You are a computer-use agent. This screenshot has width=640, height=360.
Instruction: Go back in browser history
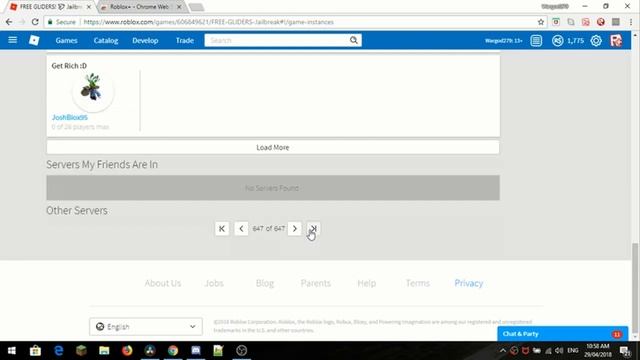click(x=9, y=22)
